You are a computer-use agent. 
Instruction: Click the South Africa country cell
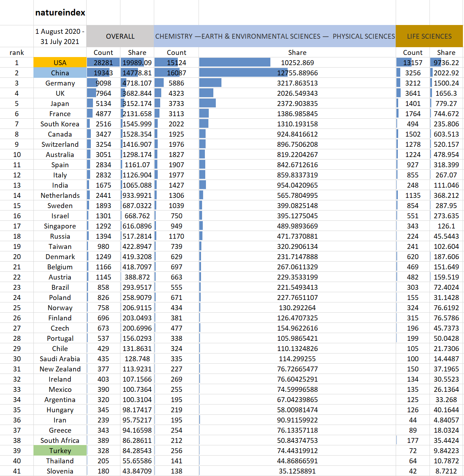[60, 440]
